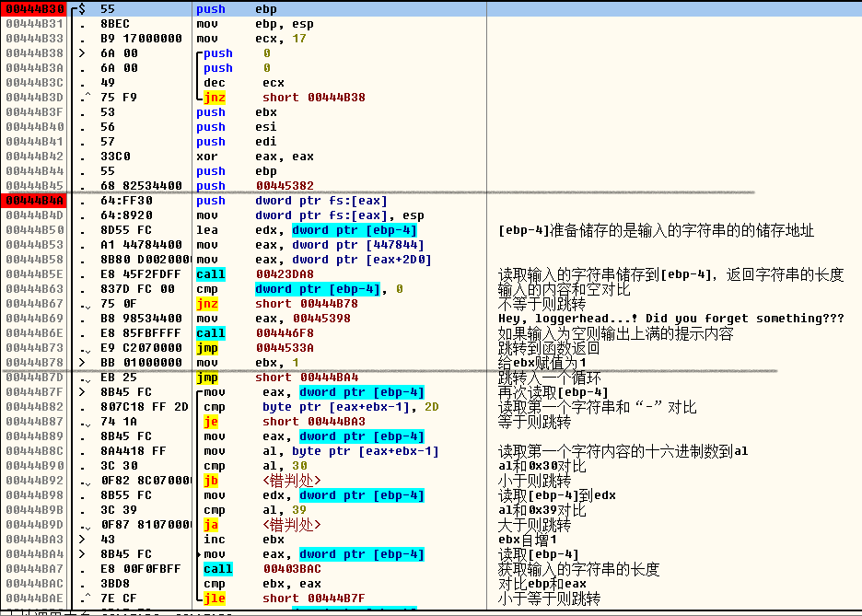
Task: Click mov eax, dword ptr [eax+2D0]
Action: pos(313,260)
